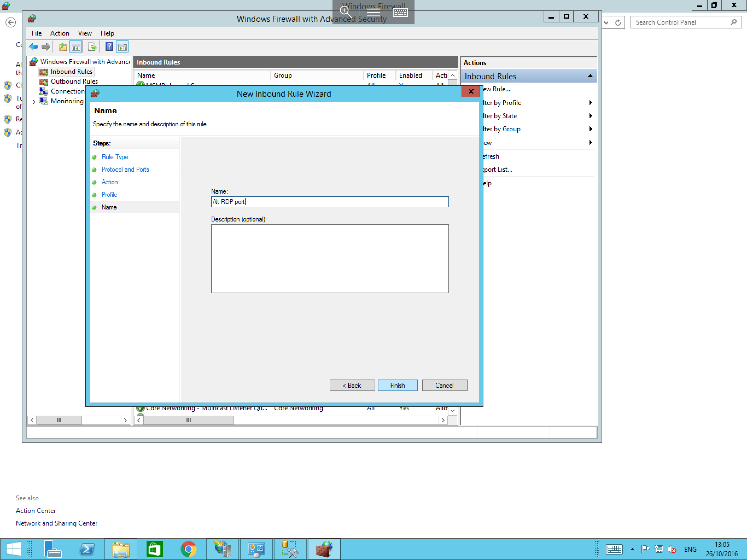747x560 pixels.
Task: Click the rules list horizontal scrollbar thumb
Action: pyautogui.click(x=188, y=420)
